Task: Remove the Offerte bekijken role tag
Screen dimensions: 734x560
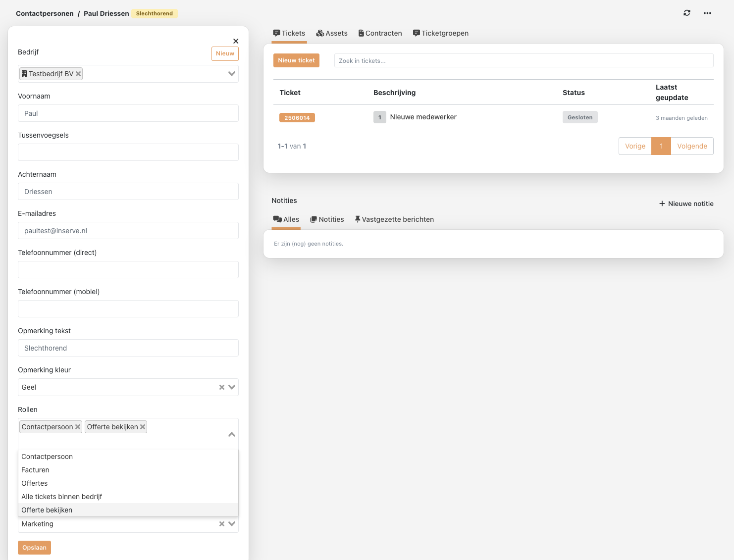Action: coord(143,427)
